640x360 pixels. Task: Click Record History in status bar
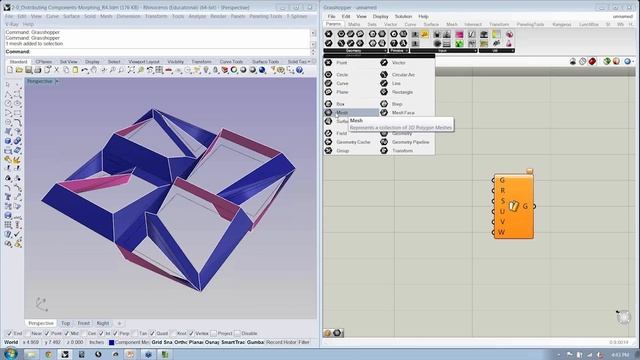[281, 342]
